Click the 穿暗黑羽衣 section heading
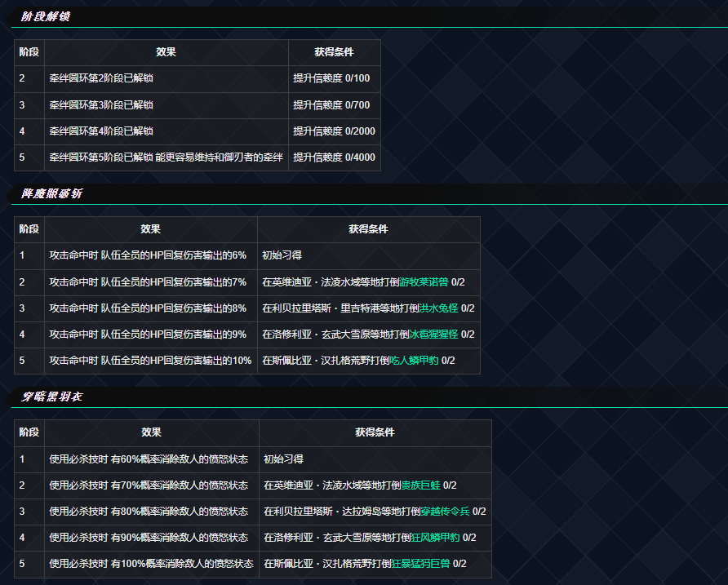 click(51, 397)
